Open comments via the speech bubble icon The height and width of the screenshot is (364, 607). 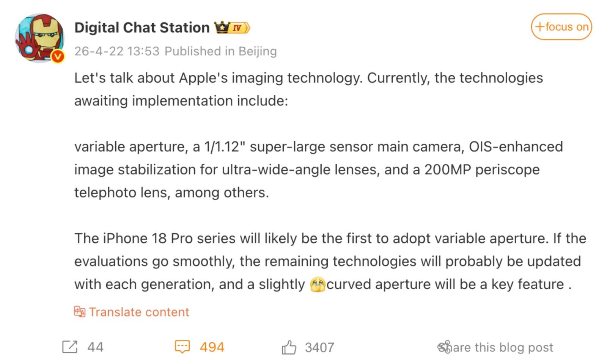(182, 347)
